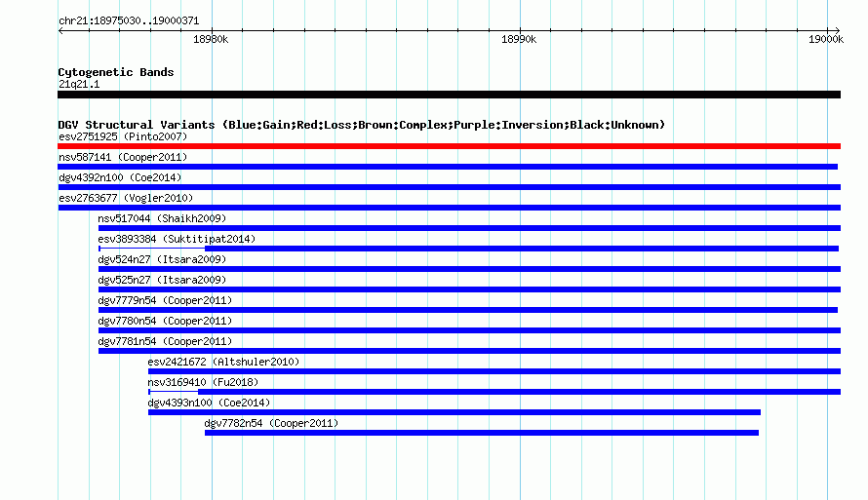The image size is (868, 500).
Task: Click the Cytogenetic Bands track title
Action: (x=116, y=72)
